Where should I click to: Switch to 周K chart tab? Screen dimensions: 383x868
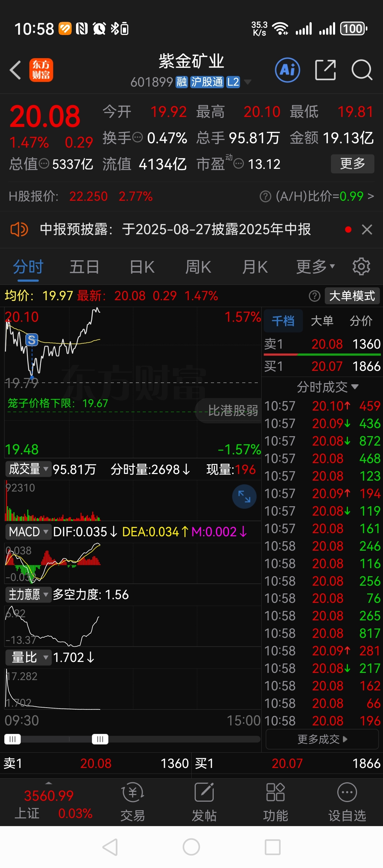coord(198,267)
